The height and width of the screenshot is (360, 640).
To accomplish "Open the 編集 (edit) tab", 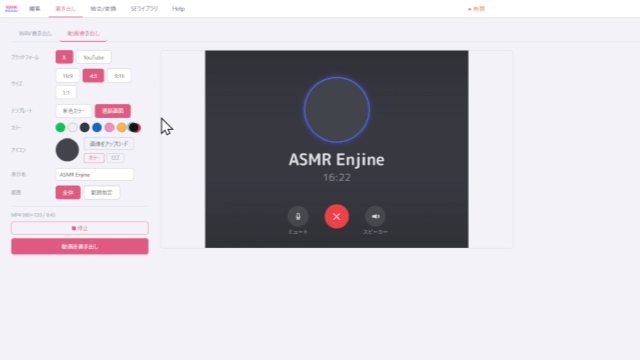I will coord(35,9).
